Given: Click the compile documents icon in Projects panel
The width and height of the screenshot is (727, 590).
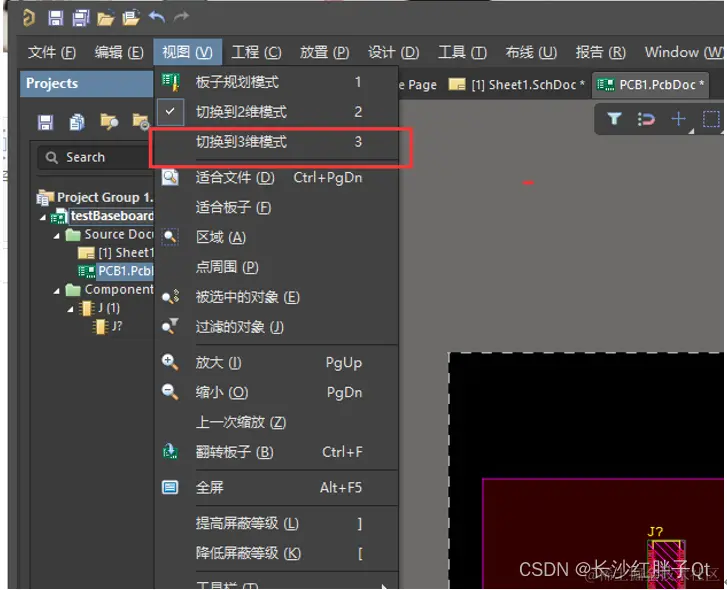Looking at the screenshot, I should pyautogui.click(x=77, y=122).
